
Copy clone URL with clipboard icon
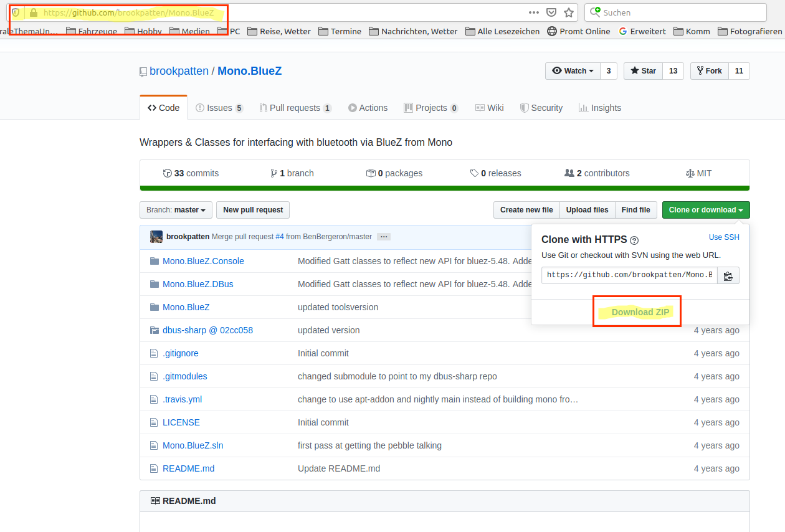coord(728,275)
